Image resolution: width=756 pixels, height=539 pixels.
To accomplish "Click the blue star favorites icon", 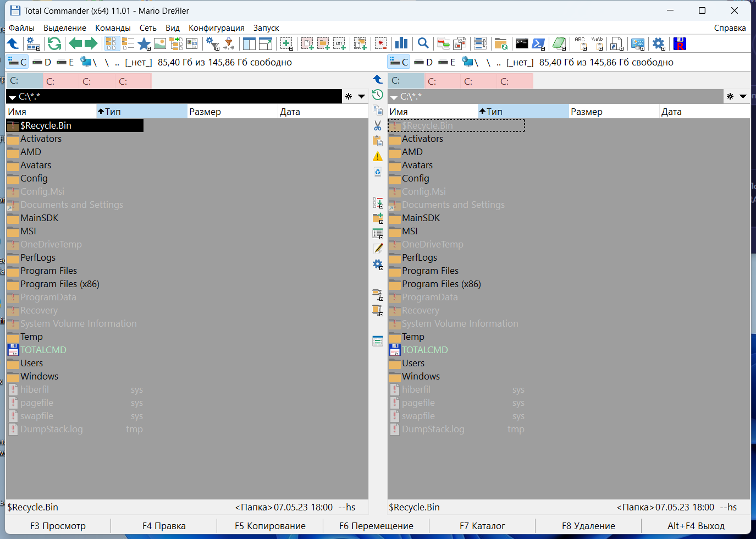I will pos(144,43).
